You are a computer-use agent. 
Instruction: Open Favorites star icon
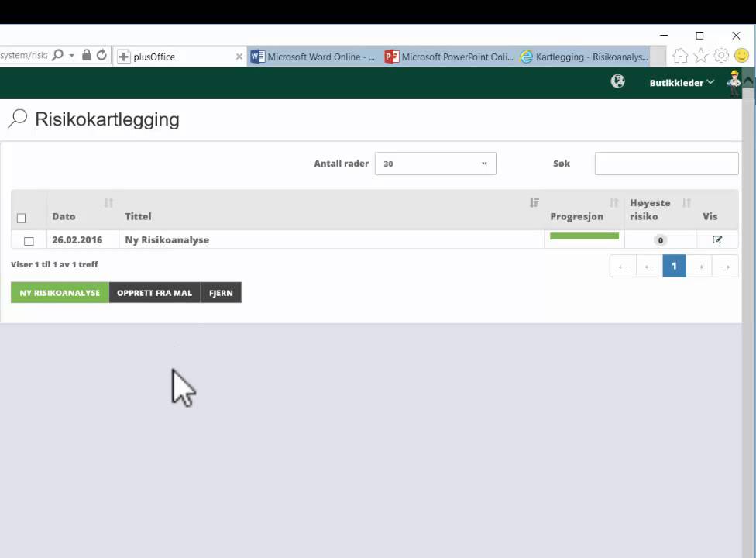tap(701, 56)
